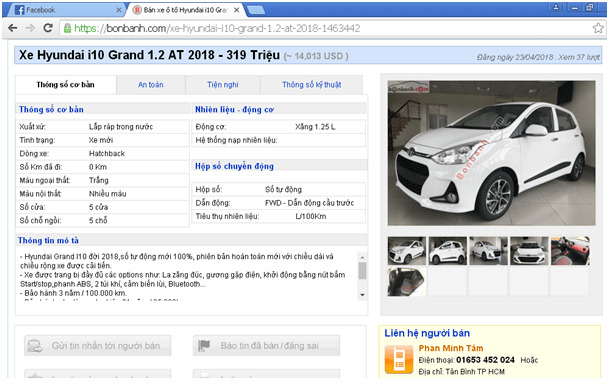Image resolution: width=609 pixels, height=384 pixels.
Task: Select the third thumbnail of showroom view
Action: coord(489,251)
